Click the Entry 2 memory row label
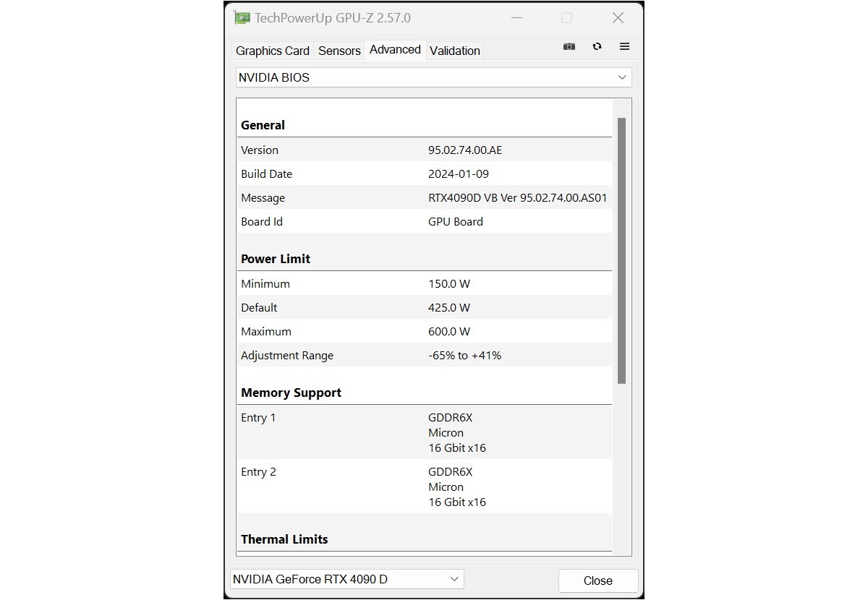Screen dimensions: 868x600 pos(258,472)
